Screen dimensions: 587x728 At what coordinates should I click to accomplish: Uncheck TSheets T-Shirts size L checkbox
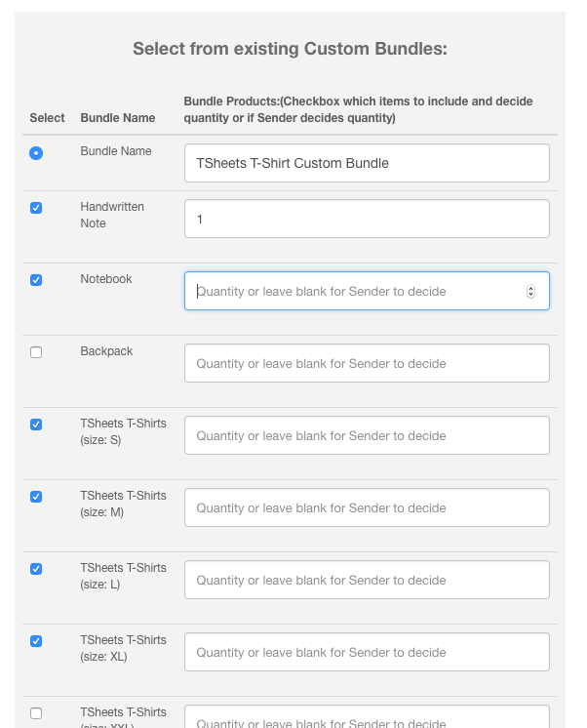coord(36,569)
